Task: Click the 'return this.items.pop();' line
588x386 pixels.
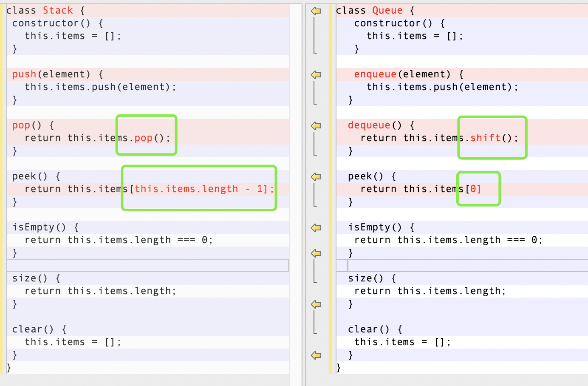Action: (x=97, y=138)
